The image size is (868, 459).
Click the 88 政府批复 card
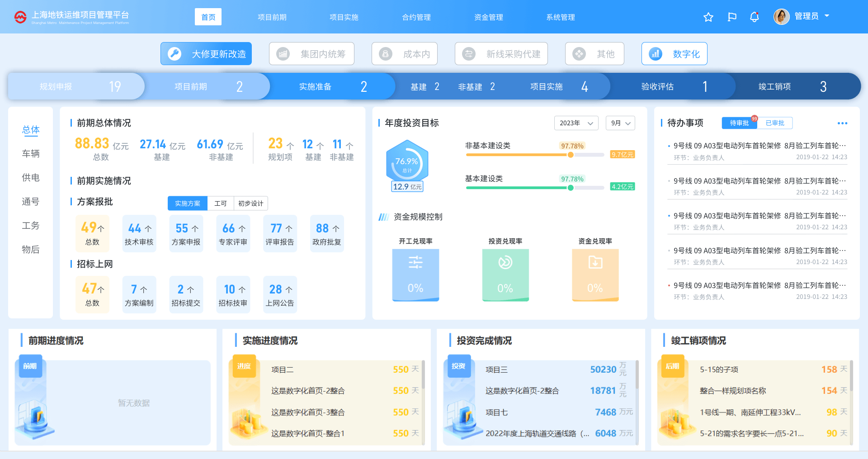(x=327, y=234)
